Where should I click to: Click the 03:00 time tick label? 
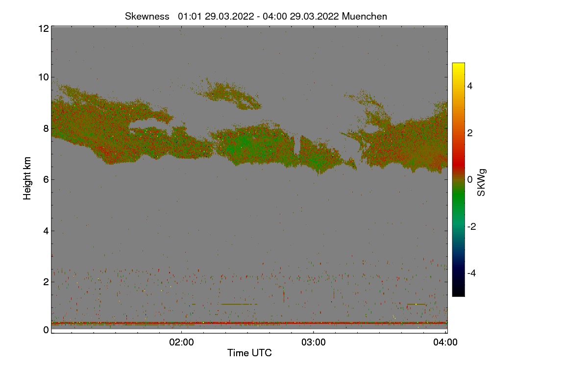click(314, 343)
